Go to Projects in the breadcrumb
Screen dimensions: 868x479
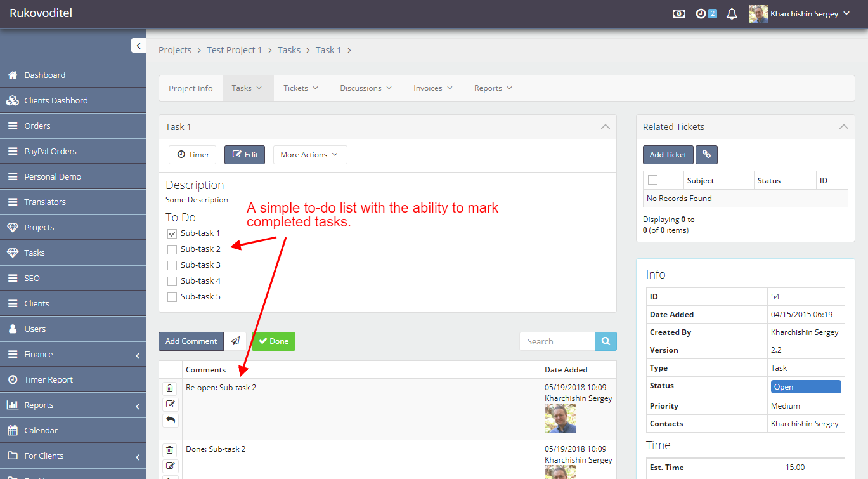point(175,50)
